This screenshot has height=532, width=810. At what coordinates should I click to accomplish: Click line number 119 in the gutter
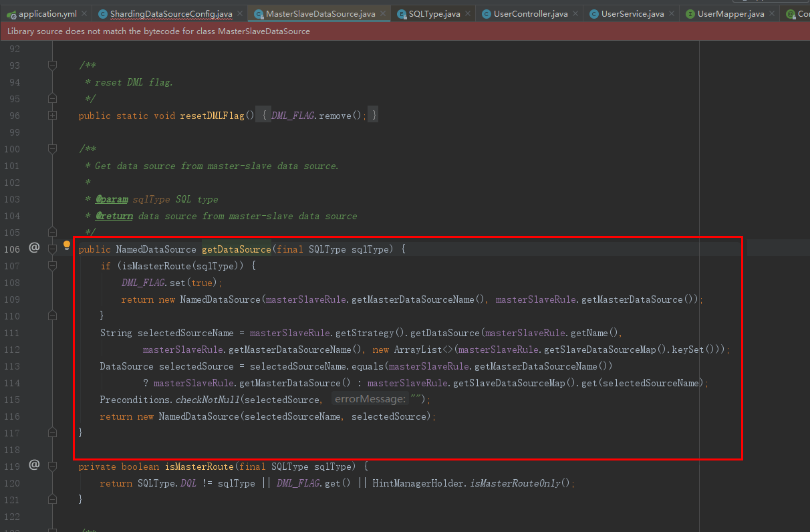tap(12, 467)
